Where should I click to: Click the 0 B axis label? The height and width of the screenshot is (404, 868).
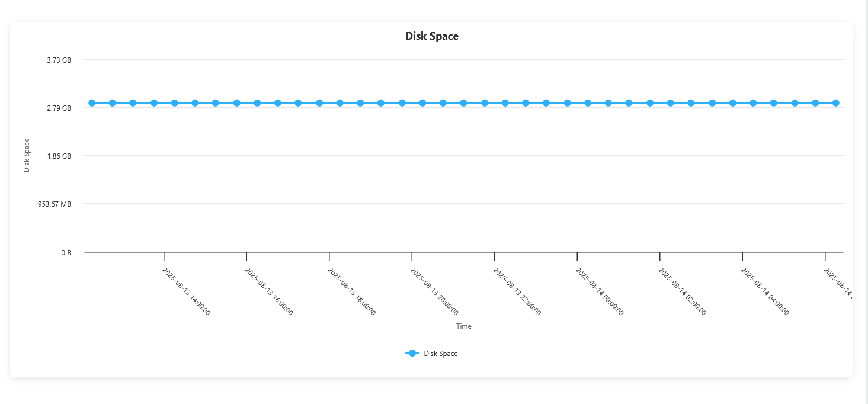point(66,253)
